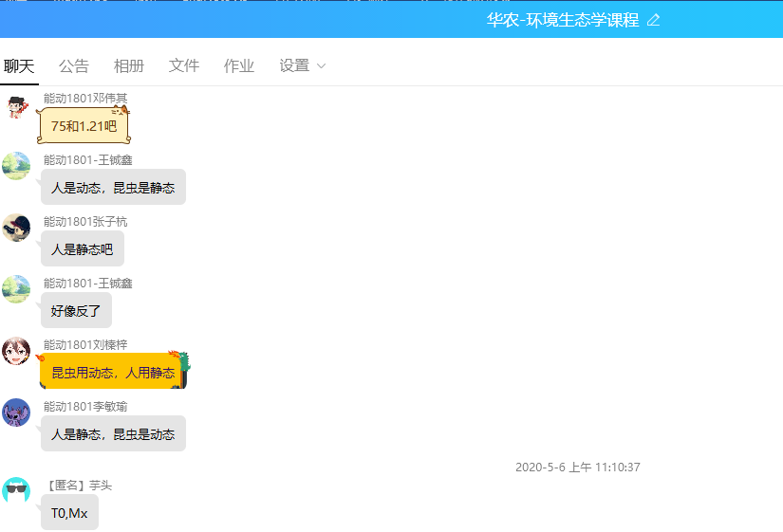Open the 相册 tab

point(129,65)
